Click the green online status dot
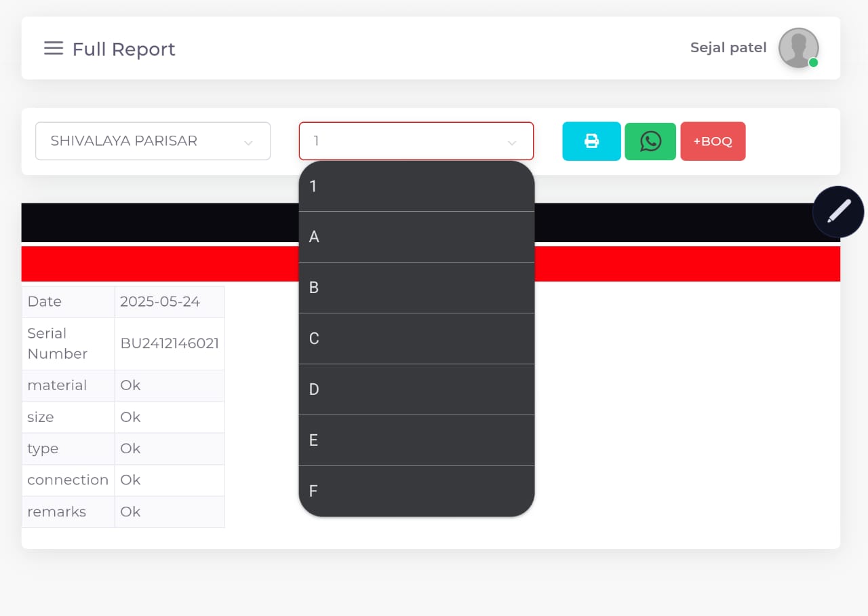 pos(813,62)
